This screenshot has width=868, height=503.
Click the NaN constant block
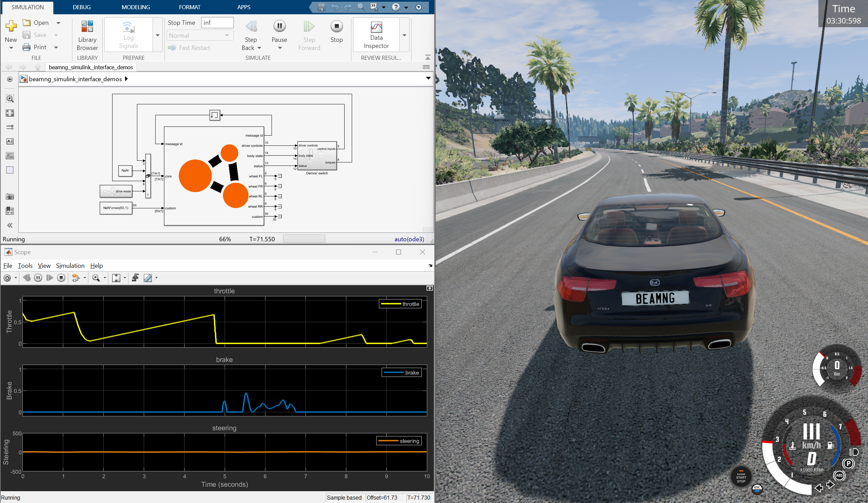(x=125, y=171)
